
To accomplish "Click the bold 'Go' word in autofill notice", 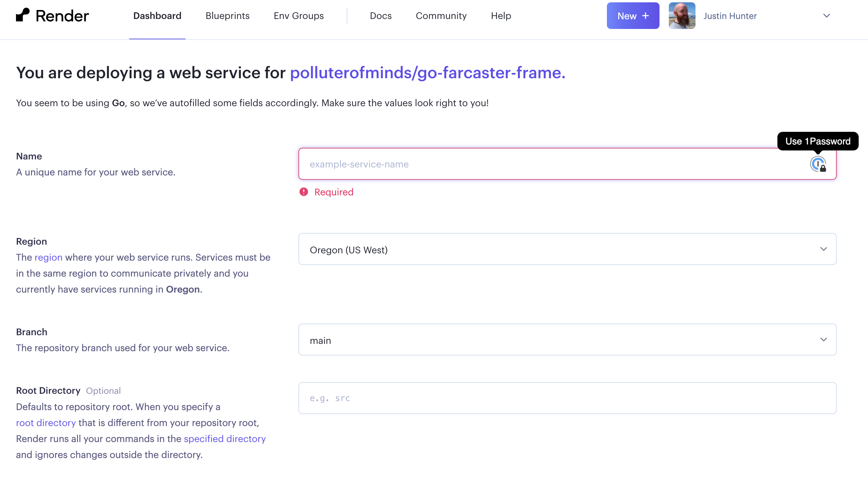I will click(118, 103).
